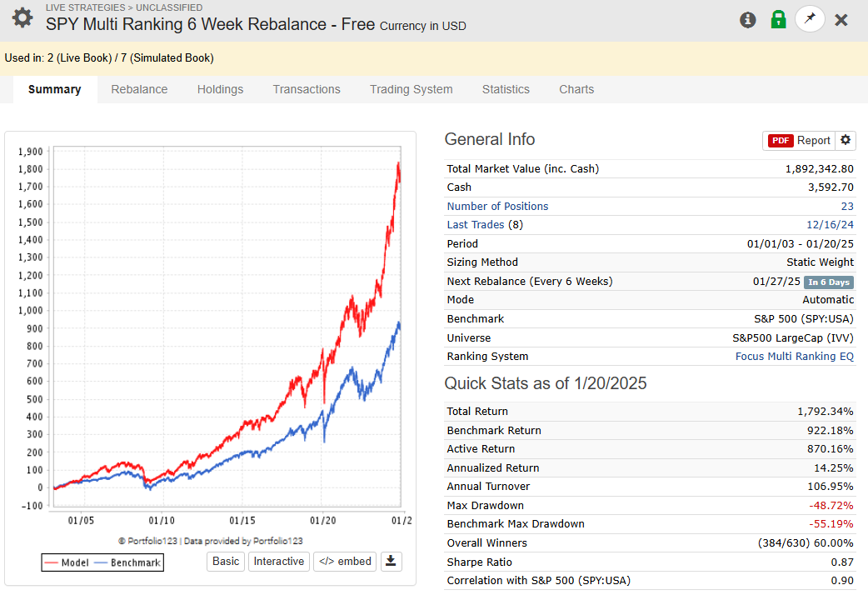The width and height of the screenshot is (868, 605).
Task: Open the Transactions tab
Action: coord(306,89)
